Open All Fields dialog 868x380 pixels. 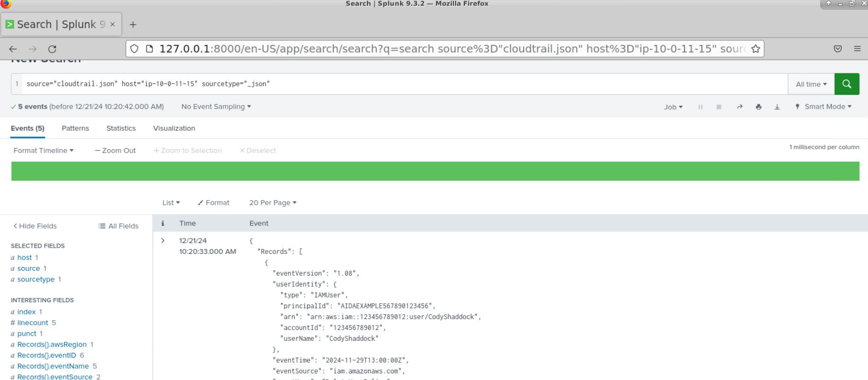(x=118, y=226)
